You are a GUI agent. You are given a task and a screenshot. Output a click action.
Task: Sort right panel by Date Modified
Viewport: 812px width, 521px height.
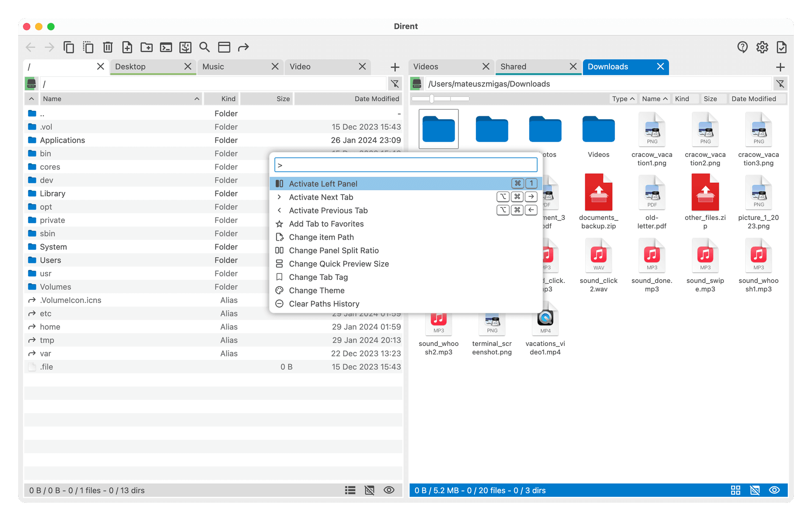pyautogui.click(x=757, y=99)
